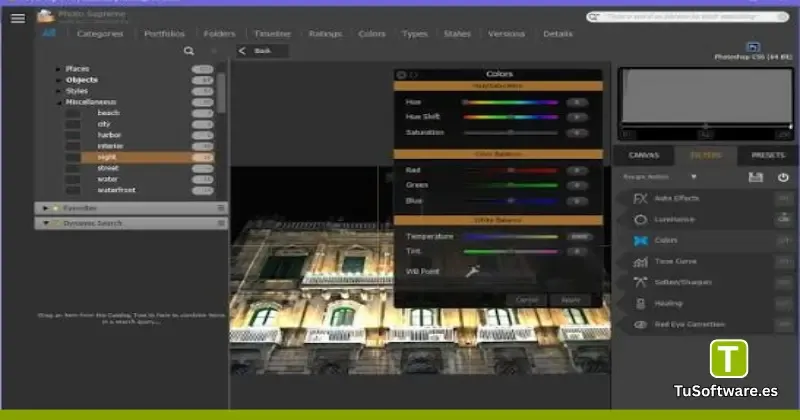The width and height of the screenshot is (800, 420).
Task: Click the catalog search magnifier icon
Action: click(x=189, y=51)
